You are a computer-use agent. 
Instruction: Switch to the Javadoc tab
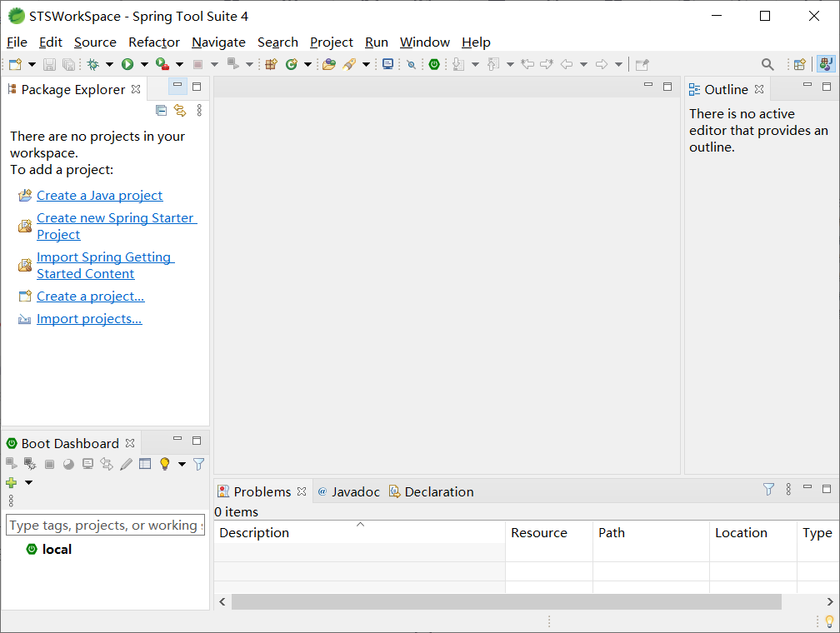pyautogui.click(x=348, y=491)
